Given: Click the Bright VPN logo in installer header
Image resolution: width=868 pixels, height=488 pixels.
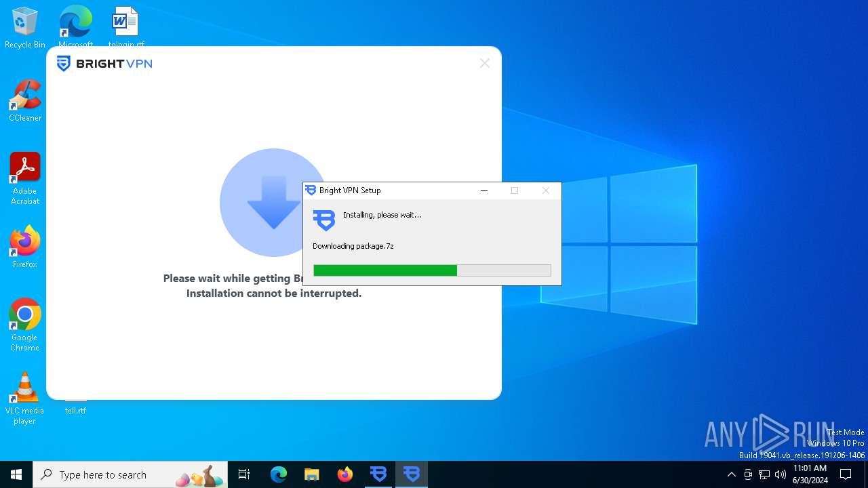Looking at the screenshot, I should pyautogui.click(x=104, y=64).
